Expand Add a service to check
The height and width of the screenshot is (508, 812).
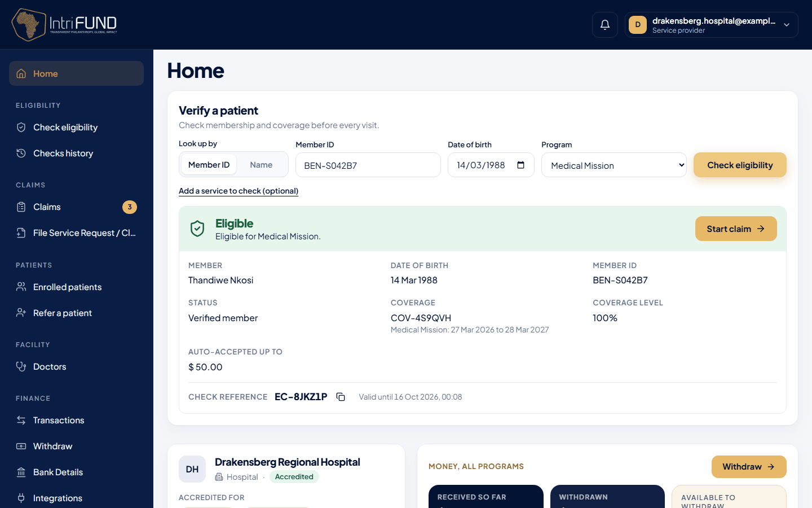coord(239,191)
